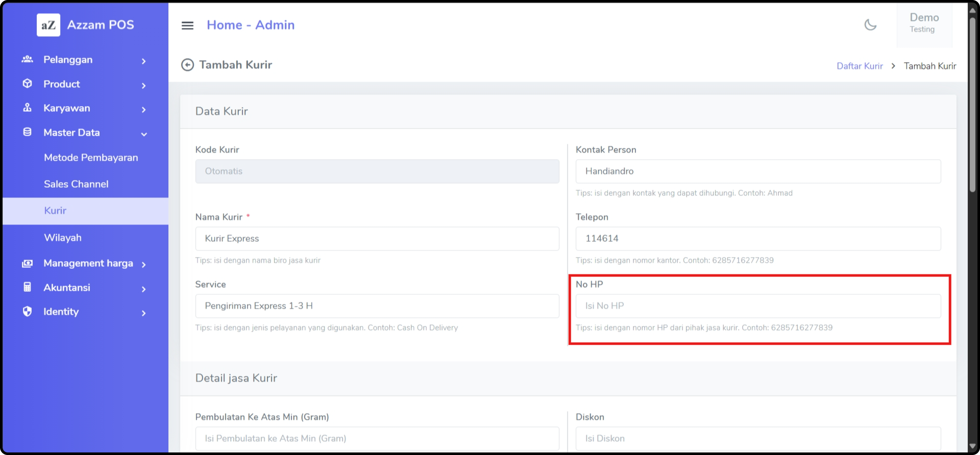Open the Metode Pembayaran menu item
This screenshot has width=980, height=455.
(91, 158)
